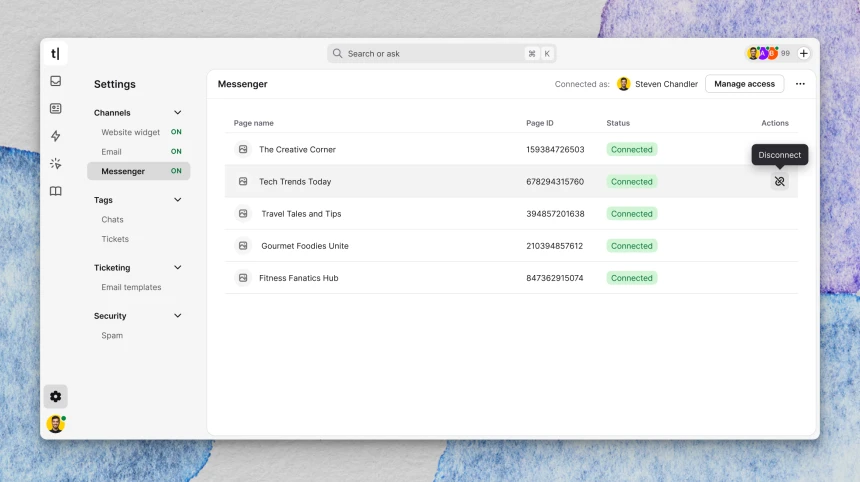Open Tickets tags settings
The image size is (860, 482).
[x=115, y=239]
